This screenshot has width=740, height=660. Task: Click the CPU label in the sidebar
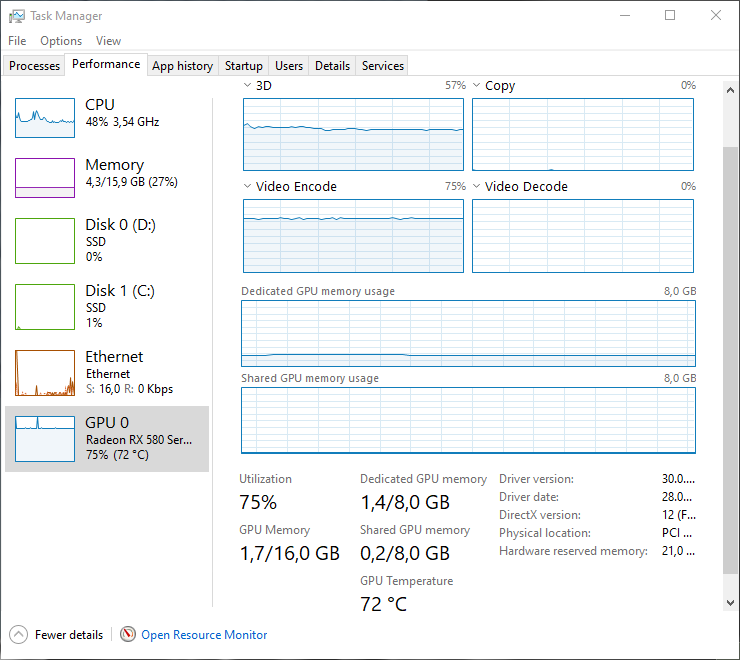point(100,105)
